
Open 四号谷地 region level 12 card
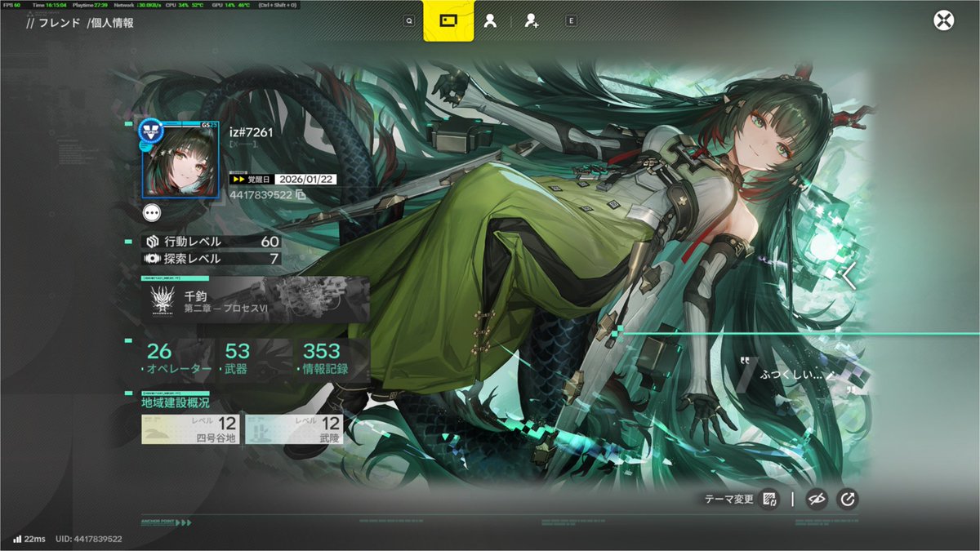pyautogui.click(x=190, y=429)
